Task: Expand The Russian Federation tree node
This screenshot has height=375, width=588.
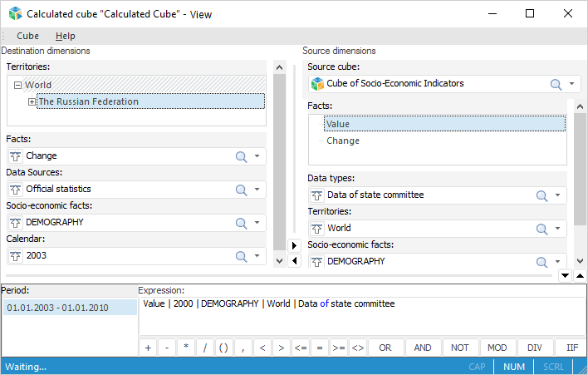Action: pos(32,102)
